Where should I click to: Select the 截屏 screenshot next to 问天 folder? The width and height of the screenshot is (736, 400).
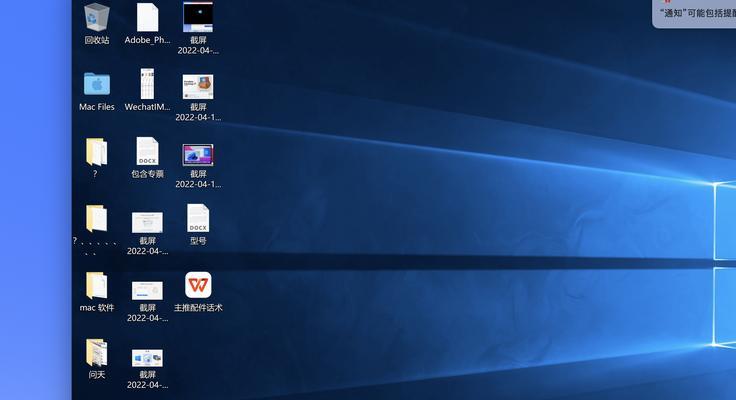pyautogui.click(x=147, y=357)
